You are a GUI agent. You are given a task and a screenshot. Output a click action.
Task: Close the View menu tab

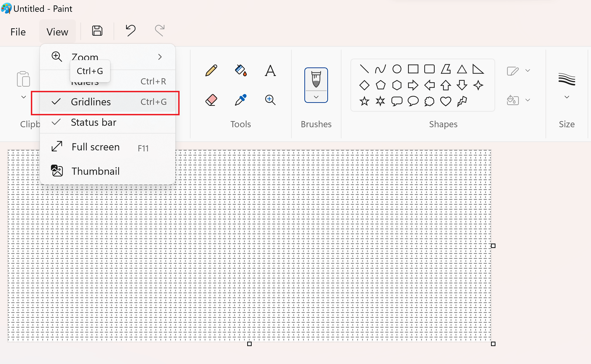click(x=57, y=32)
